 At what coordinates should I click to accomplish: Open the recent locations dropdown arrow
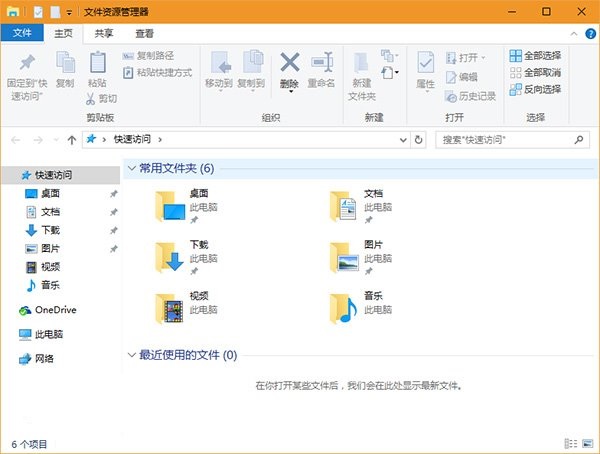[56, 140]
